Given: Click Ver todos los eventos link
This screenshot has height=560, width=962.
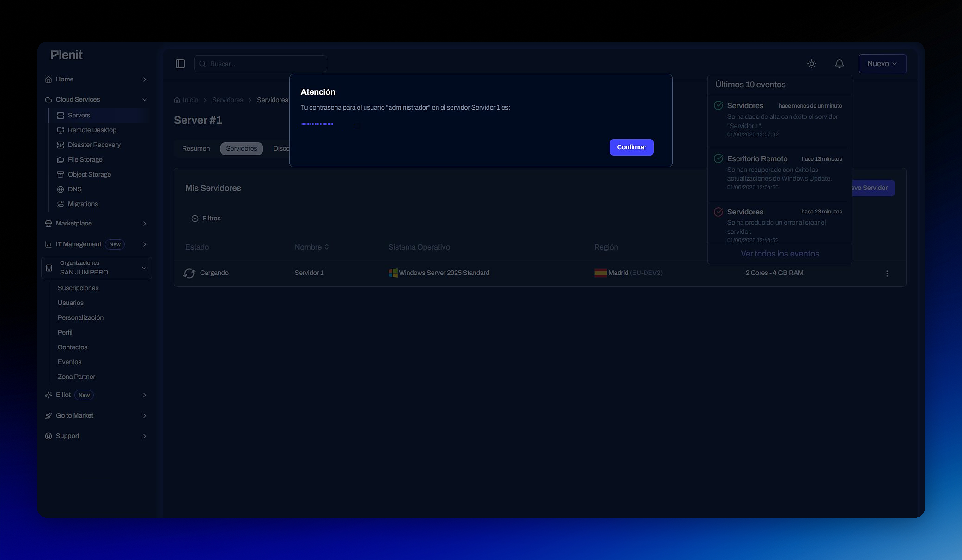Looking at the screenshot, I should pyautogui.click(x=780, y=254).
